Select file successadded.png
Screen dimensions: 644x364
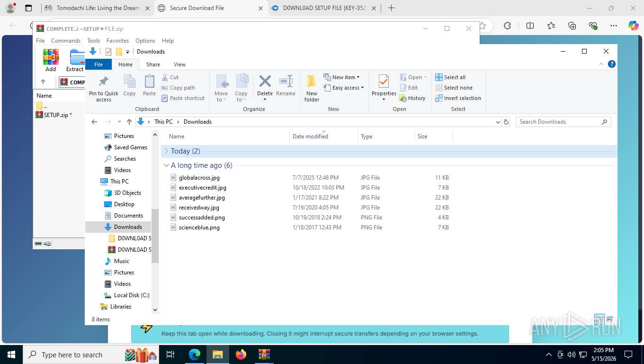coord(202,218)
